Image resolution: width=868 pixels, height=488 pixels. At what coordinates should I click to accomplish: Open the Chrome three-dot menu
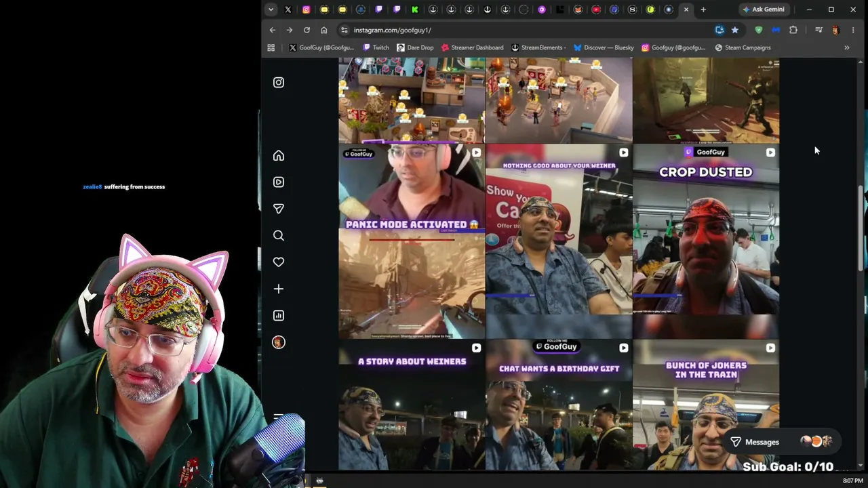click(x=853, y=30)
